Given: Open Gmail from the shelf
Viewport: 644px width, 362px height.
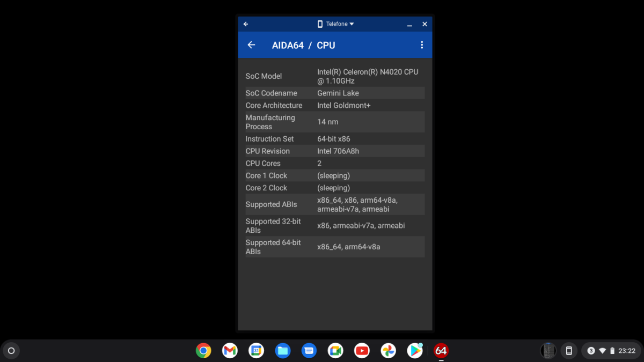Looking at the screenshot, I should click(x=230, y=351).
